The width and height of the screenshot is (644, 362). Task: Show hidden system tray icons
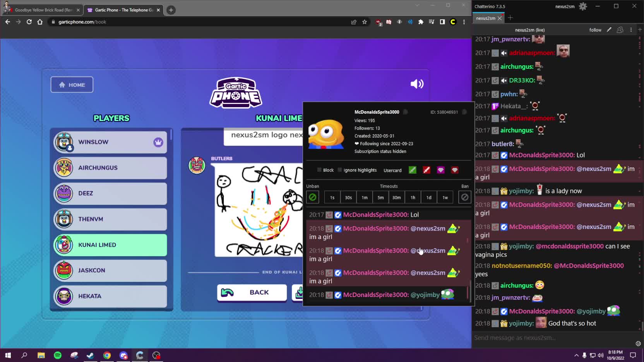pos(576,355)
